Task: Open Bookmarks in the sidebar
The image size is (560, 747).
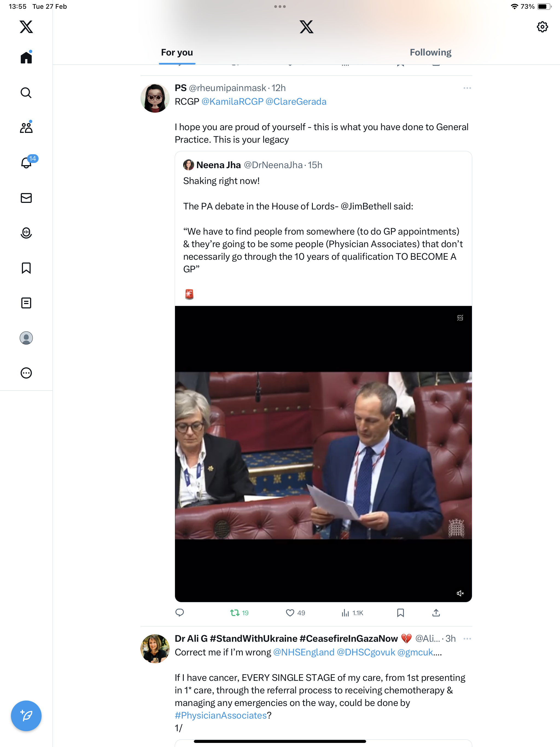Action: tap(26, 268)
